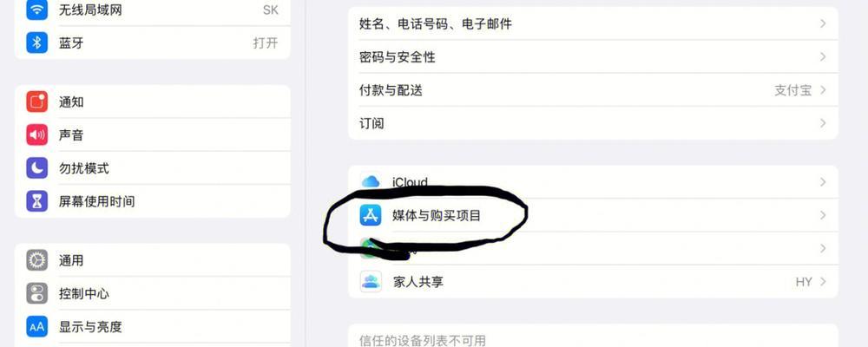Tap the 蓝牙 Bluetooth icon
868x347 pixels.
click(37, 43)
